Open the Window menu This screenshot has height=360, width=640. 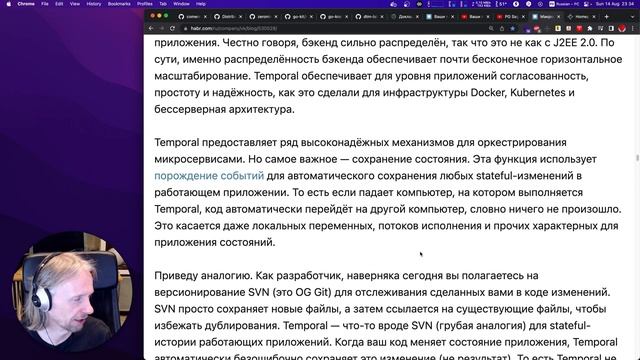click(181, 4)
